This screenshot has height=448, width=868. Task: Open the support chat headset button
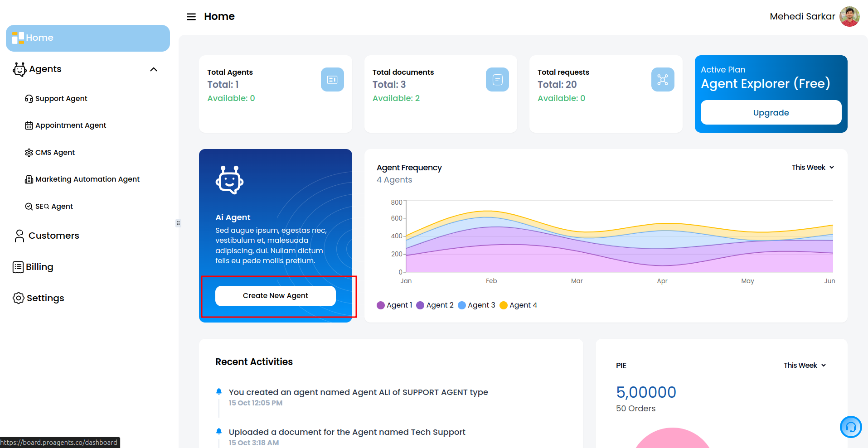851,427
